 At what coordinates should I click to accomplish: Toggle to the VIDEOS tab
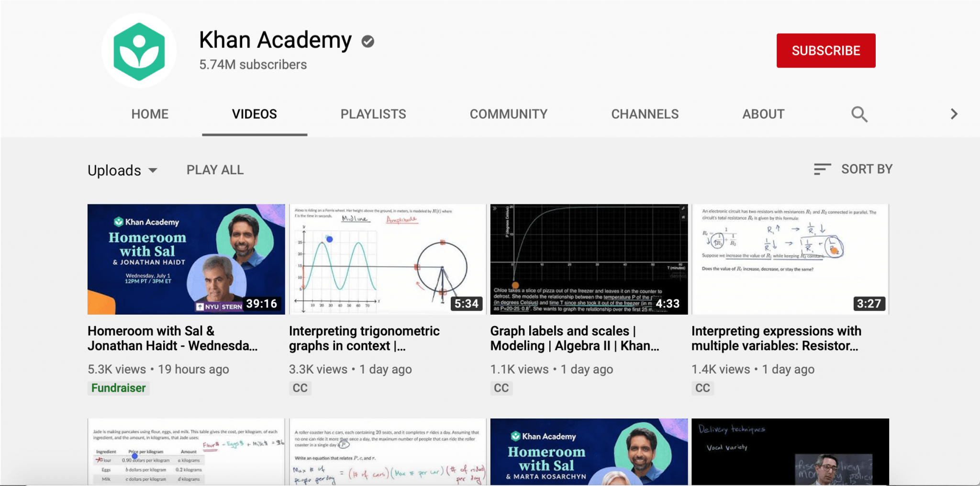coord(254,114)
